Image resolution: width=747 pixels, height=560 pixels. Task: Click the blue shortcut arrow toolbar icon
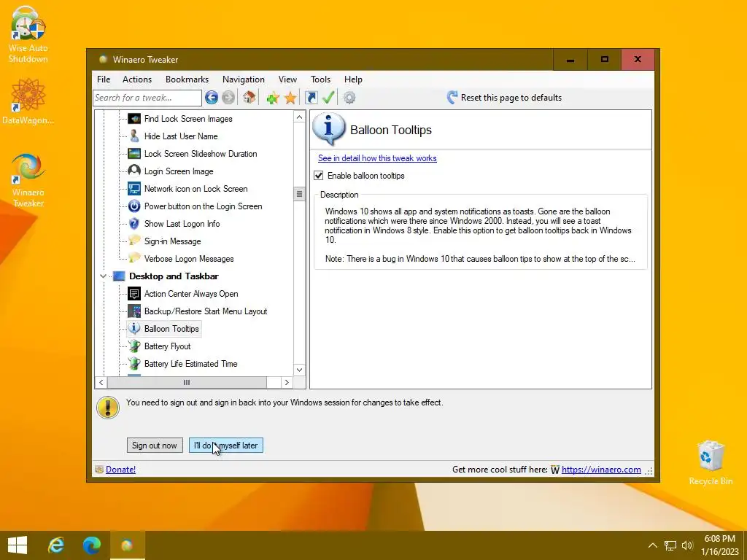click(x=311, y=98)
